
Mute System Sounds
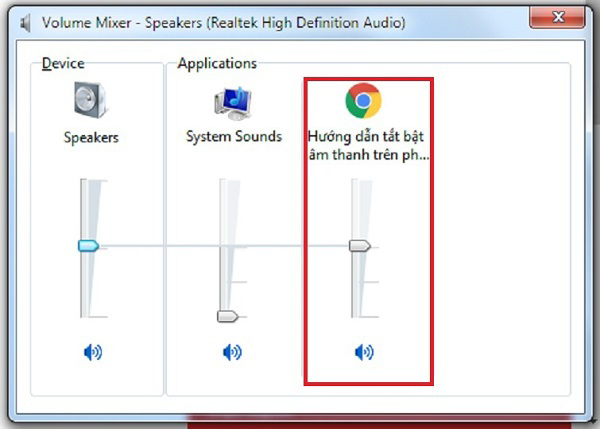pos(232,352)
